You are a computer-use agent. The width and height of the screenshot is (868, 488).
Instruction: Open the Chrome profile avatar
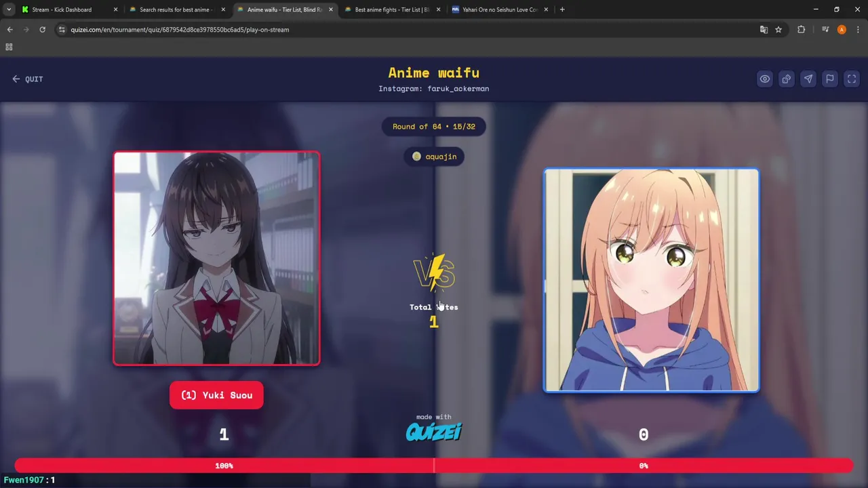pyautogui.click(x=842, y=30)
